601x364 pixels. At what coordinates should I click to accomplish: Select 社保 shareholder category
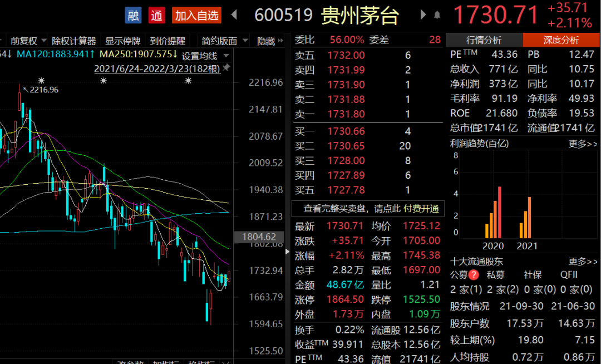tap(533, 275)
